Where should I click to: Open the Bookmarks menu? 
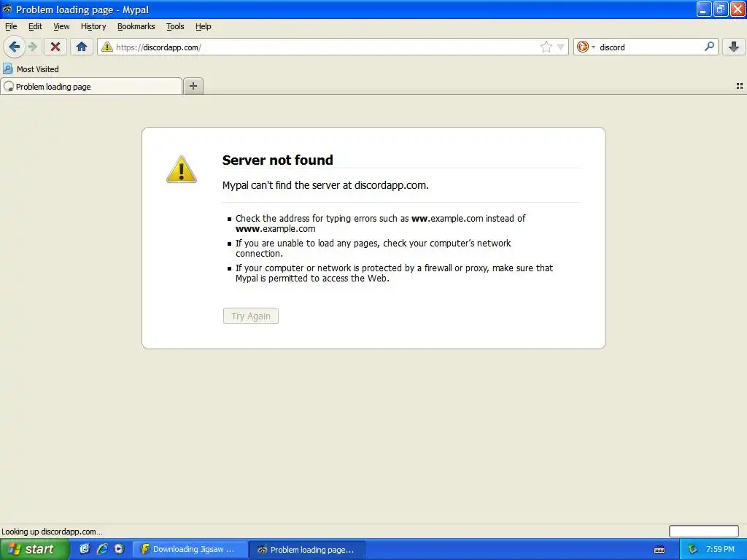tap(136, 26)
